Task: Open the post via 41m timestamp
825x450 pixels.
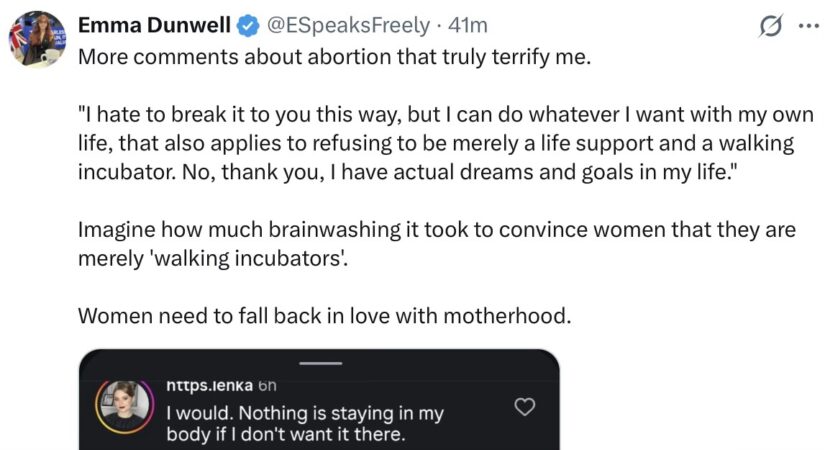Action: 468,25
